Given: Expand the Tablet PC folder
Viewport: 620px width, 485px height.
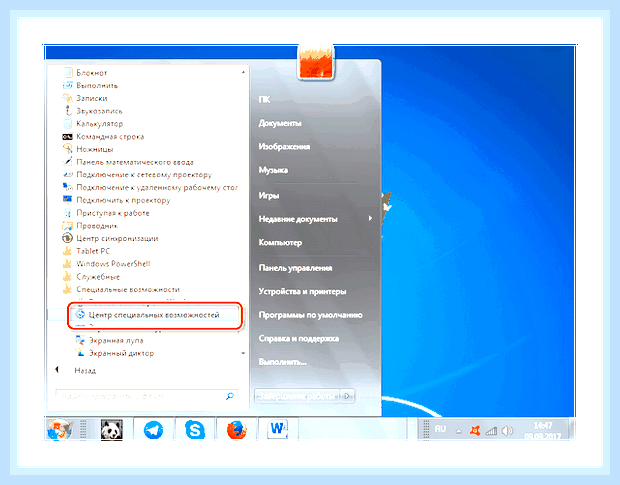Looking at the screenshot, I should [93, 251].
